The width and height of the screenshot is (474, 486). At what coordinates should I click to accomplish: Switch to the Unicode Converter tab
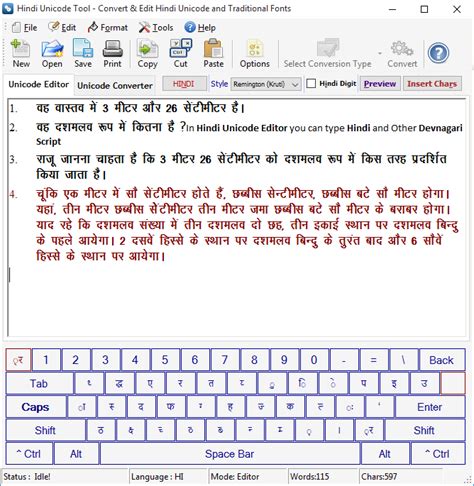(x=115, y=85)
